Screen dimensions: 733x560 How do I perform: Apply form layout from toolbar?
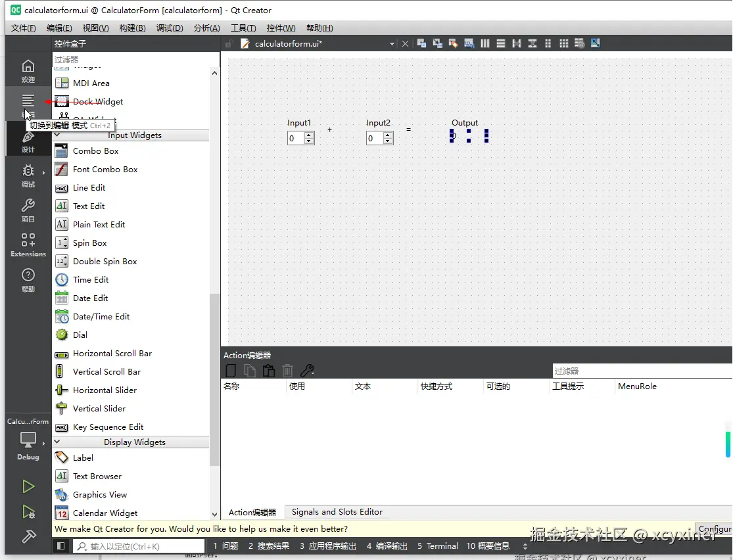coord(548,43)
